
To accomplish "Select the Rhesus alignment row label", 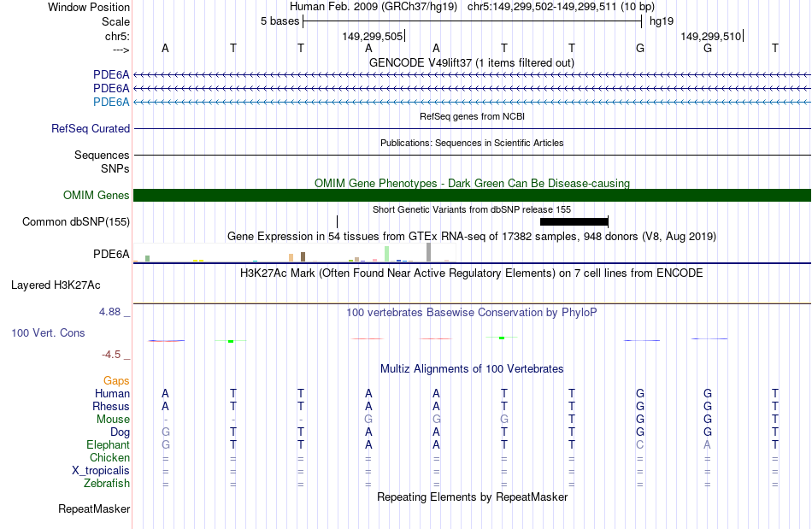I will 111,406.
